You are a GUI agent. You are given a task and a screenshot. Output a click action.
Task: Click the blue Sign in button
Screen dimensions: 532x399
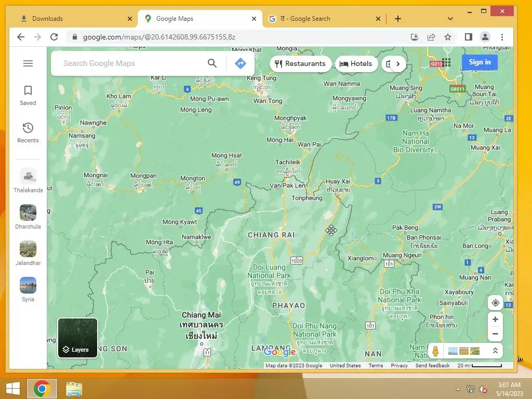[480, 62]
